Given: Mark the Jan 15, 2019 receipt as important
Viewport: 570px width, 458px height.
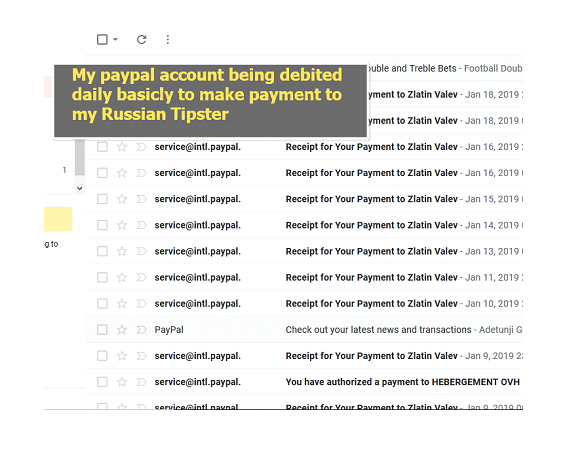Looking at the screenshot, I should (141, 199).
